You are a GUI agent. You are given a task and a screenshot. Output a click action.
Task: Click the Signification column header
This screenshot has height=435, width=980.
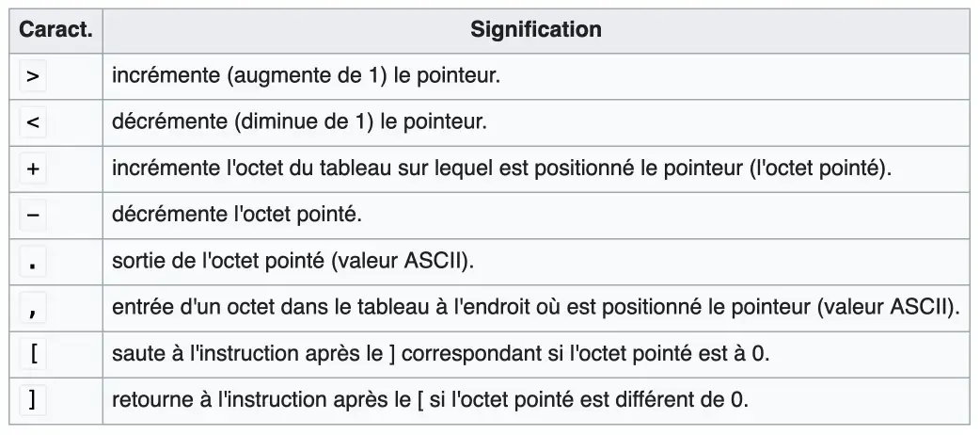click(x=536, y=30)
